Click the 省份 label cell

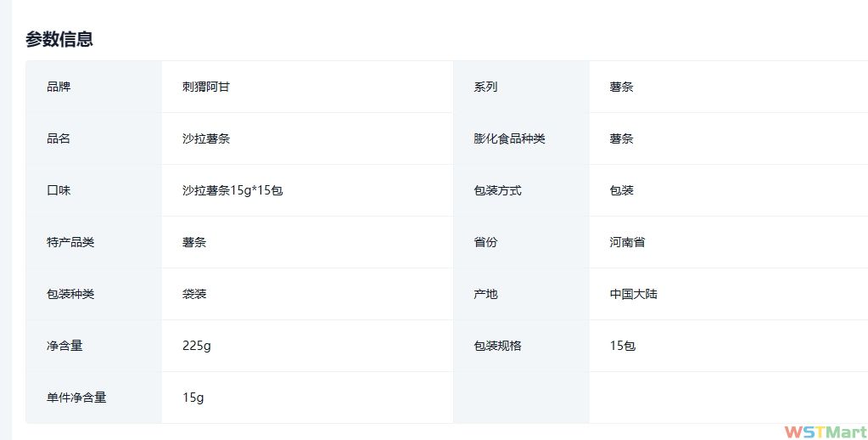click(485, 242)
